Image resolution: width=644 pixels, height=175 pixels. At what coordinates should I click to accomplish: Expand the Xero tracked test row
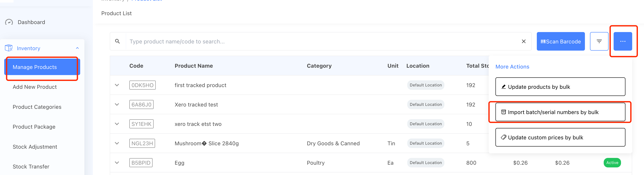(117, 105)
